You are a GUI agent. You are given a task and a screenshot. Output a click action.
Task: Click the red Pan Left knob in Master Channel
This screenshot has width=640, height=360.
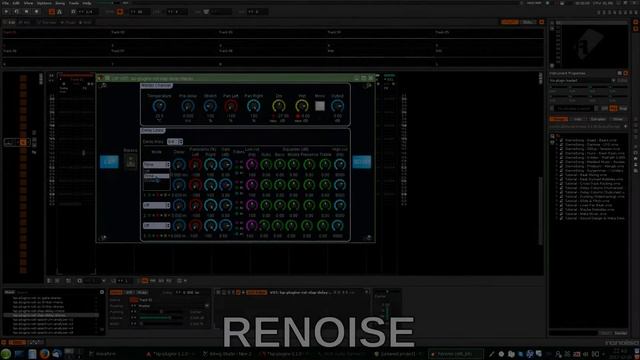(231, 106)
